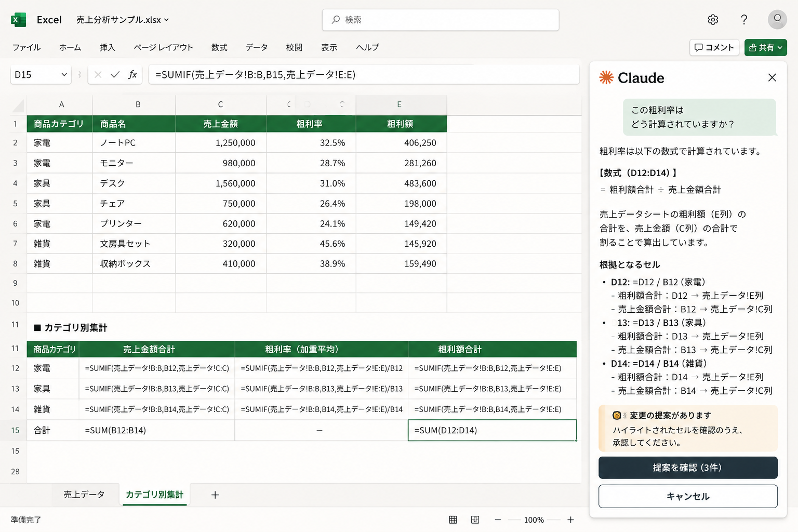Select the プリンター product cell
The image size is (798, 532).
pos(134,224)
